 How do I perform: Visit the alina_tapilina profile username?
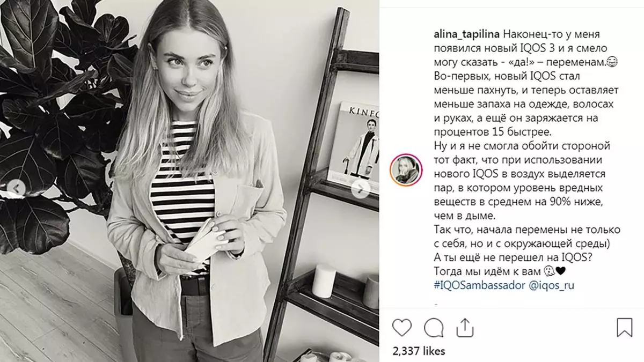pyautogui.click(x=466, y=34)
